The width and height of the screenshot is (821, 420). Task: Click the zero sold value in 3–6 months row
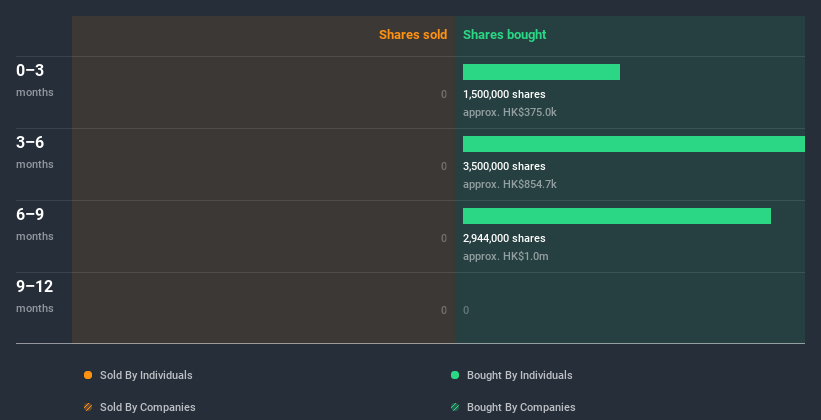[x=444, y=166]
